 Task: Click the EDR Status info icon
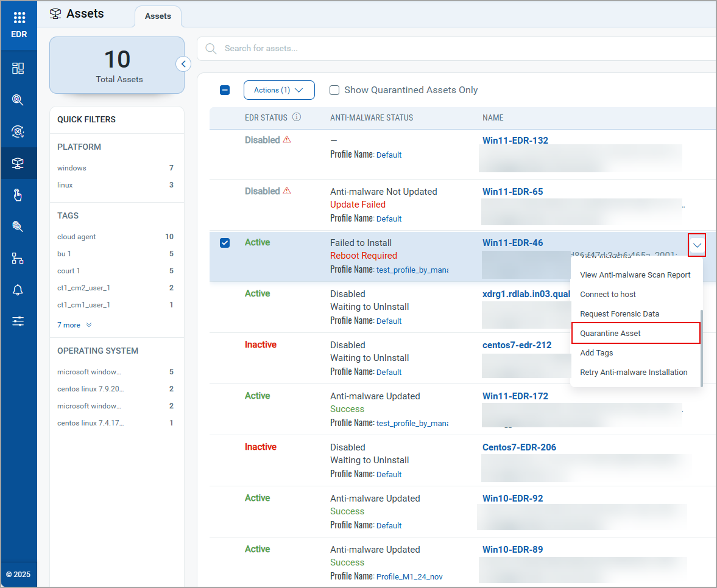click(x=297, y=117)
